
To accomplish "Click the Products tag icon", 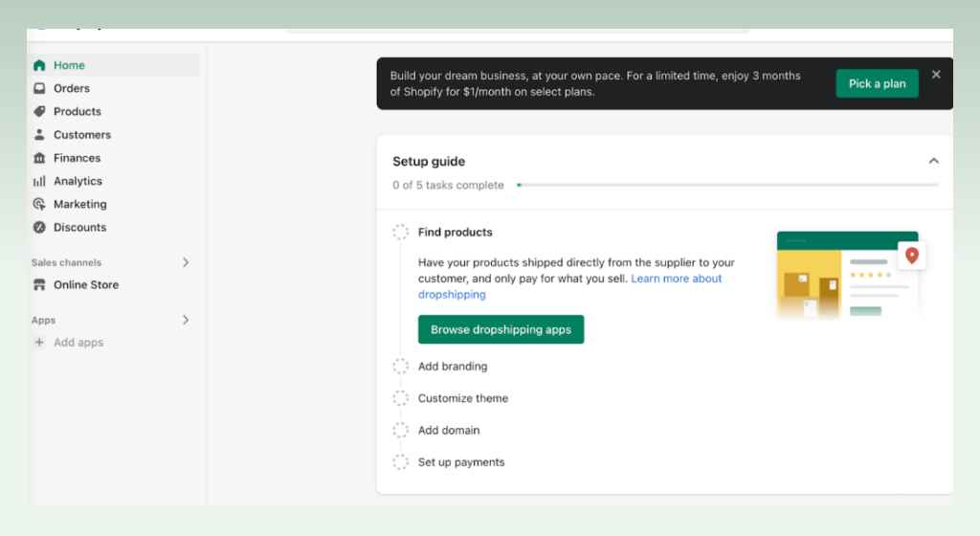I will tap(39, 111).
